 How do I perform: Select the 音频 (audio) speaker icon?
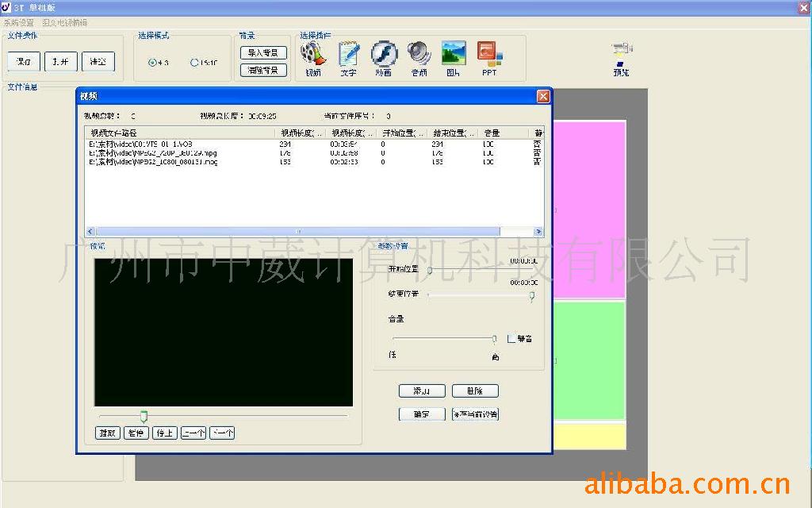click(x=419, y=54)
